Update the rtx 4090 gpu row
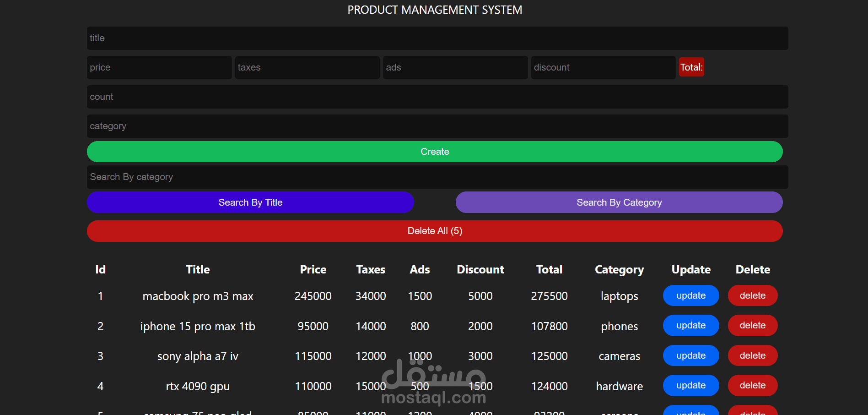This screenshot has height=415, width=868. (x=691, y=385)
